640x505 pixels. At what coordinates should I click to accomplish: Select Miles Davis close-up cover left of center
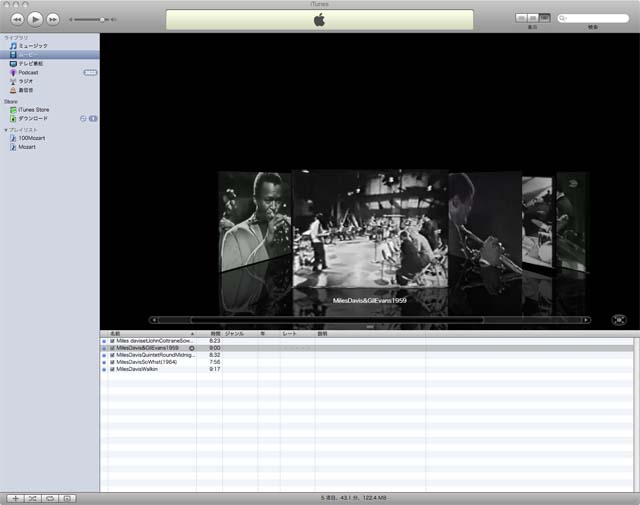[x=255, y=220]
